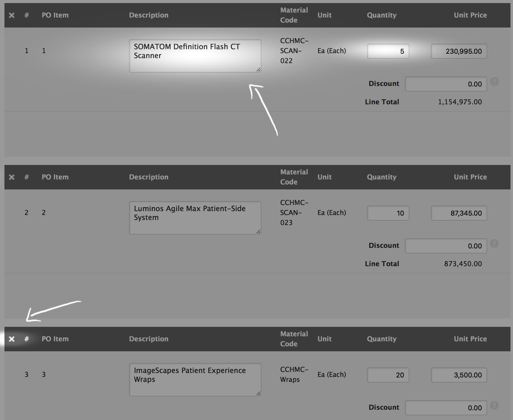Delete the ImageScapes Patient Experience Wraps row
This screenshot has width=513, height=420.
pyautogui.click(x=12, y=339)
